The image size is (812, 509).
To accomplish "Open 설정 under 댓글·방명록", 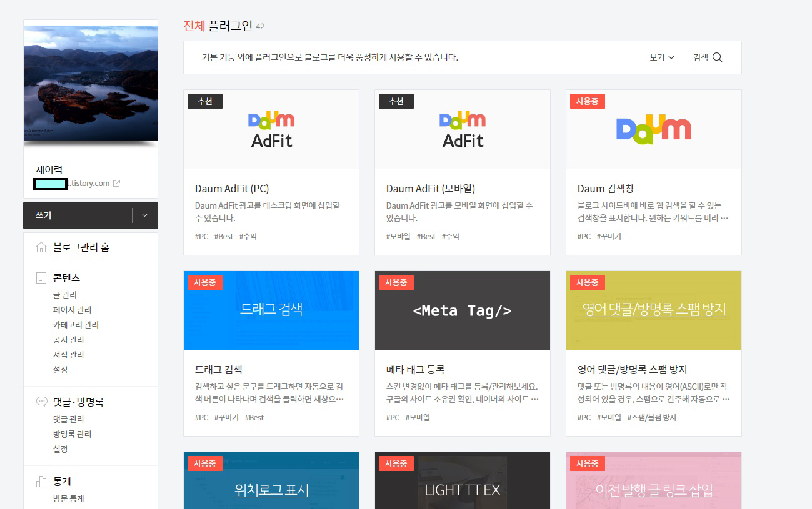I will pos(60,449).
